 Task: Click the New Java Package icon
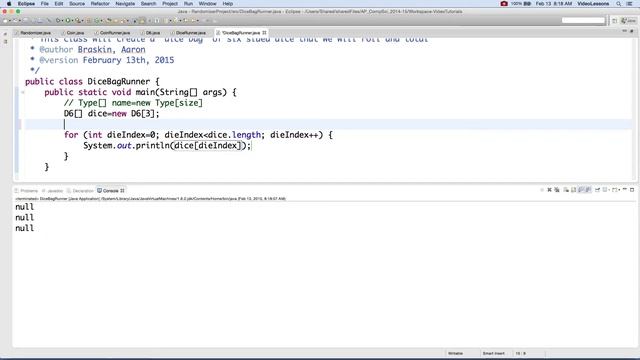pos(88,20)
